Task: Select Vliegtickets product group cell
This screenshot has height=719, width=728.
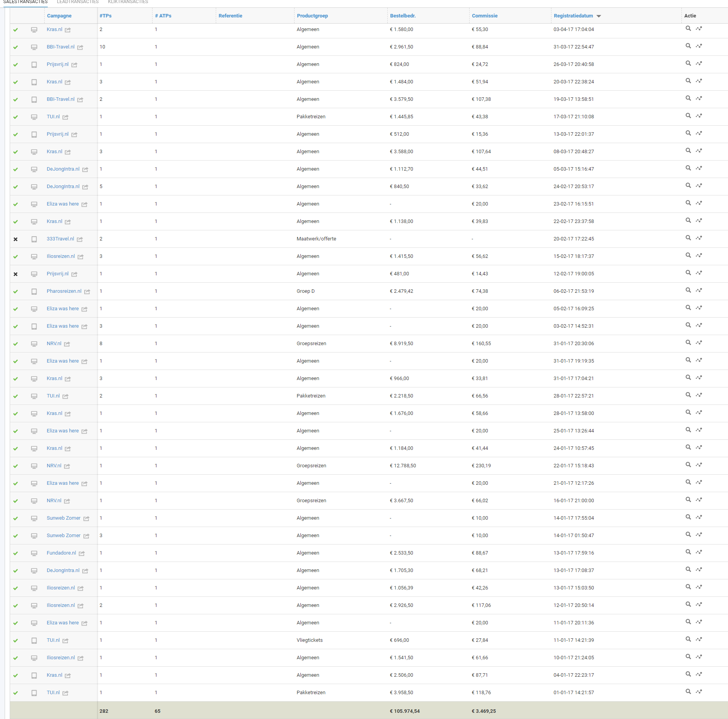Action: click(x=310, y=640)
